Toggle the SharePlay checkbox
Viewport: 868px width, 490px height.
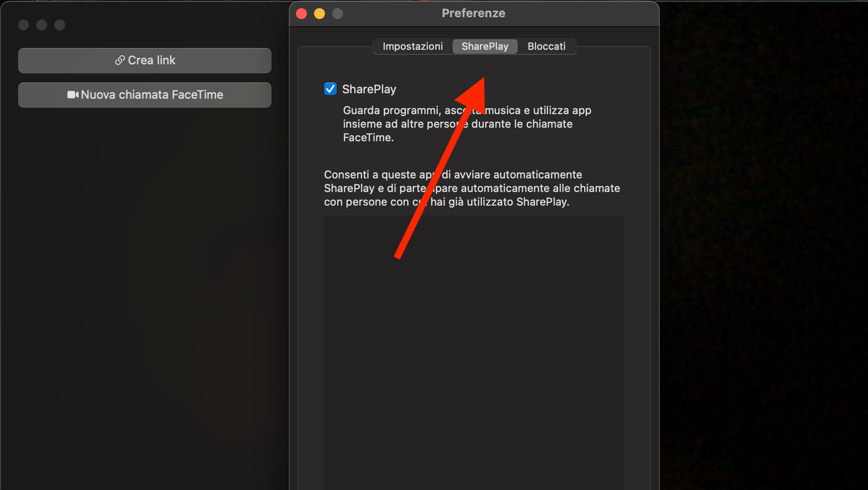click(x=330, y=89)
